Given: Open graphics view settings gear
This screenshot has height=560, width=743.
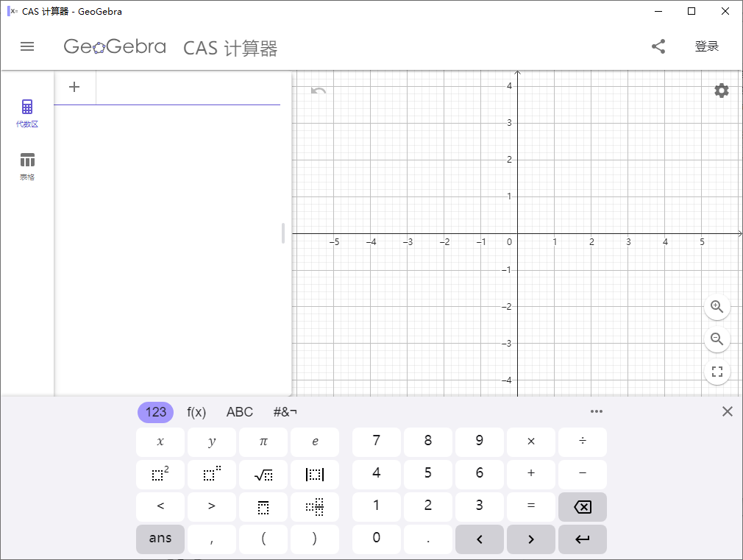Looking at the screenshot, I should [x=721, y=91].
